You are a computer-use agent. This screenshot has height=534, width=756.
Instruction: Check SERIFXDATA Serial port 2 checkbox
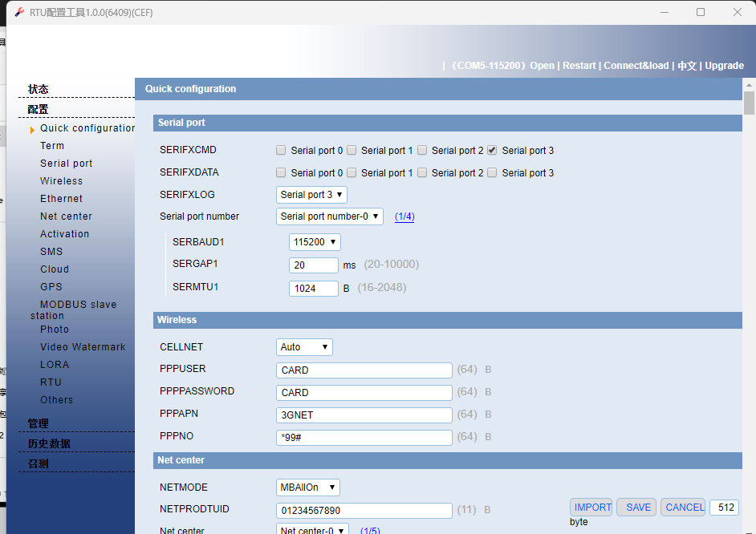tap(421, 172)
